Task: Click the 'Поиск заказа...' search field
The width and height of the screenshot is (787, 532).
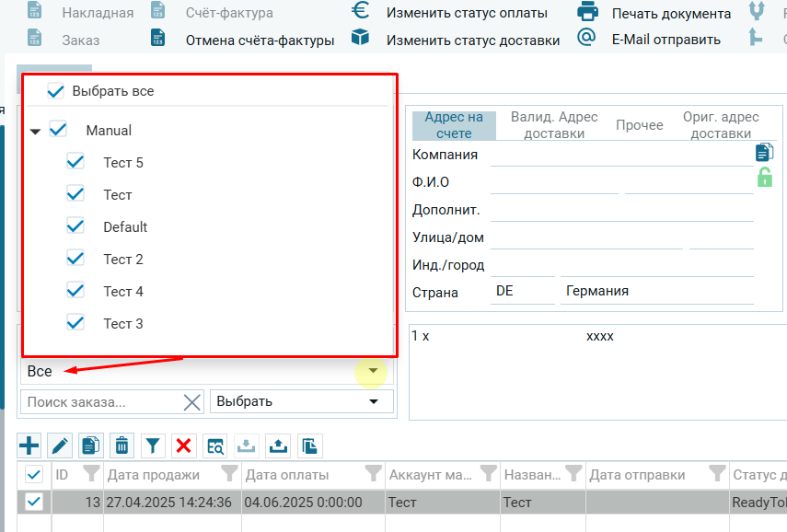Action: point(101,402)
